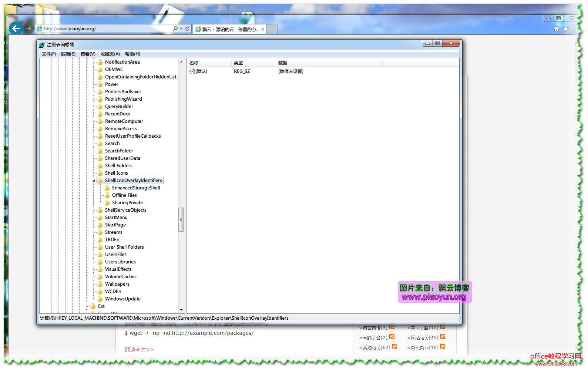Click the 名称 column header
This screenshot has width=588, height=370.
[x=194, y=63]
